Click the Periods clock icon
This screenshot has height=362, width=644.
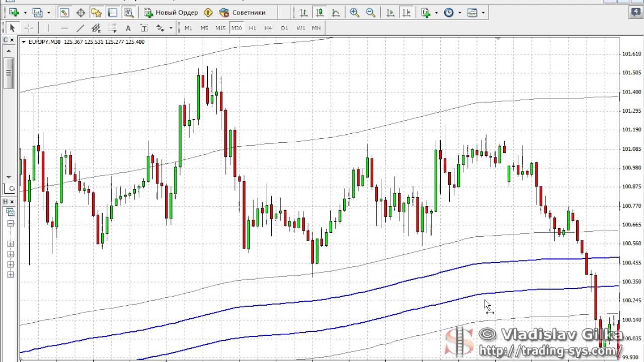click(x=449, y=13)
